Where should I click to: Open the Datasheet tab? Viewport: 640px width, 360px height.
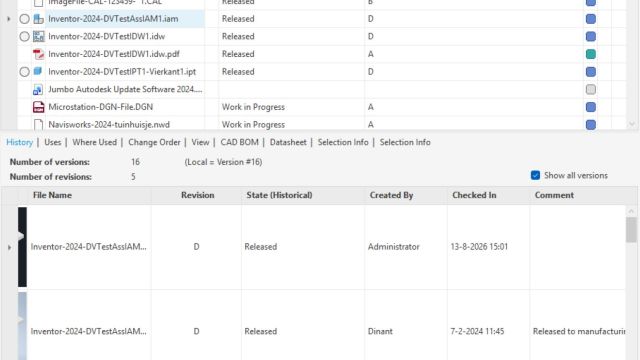pos(288,142)
